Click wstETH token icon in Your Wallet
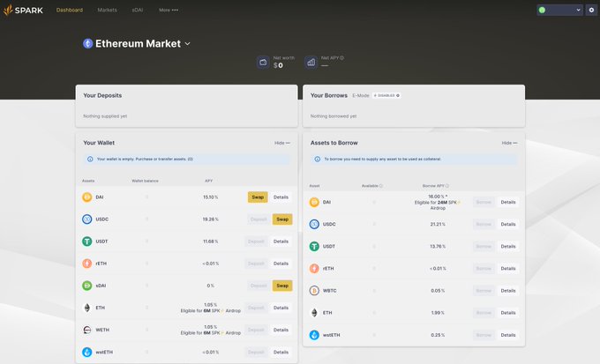The image size is (600, 364). (86, 353)
